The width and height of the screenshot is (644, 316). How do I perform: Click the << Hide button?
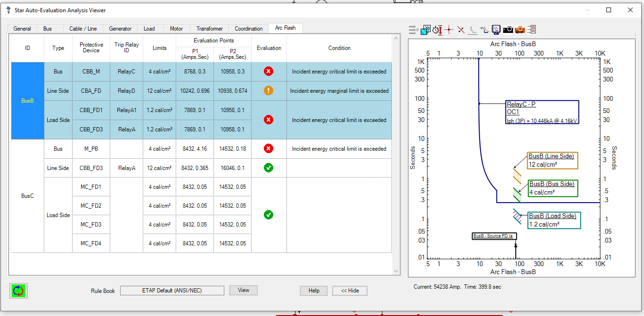click(x=350, y=291)
